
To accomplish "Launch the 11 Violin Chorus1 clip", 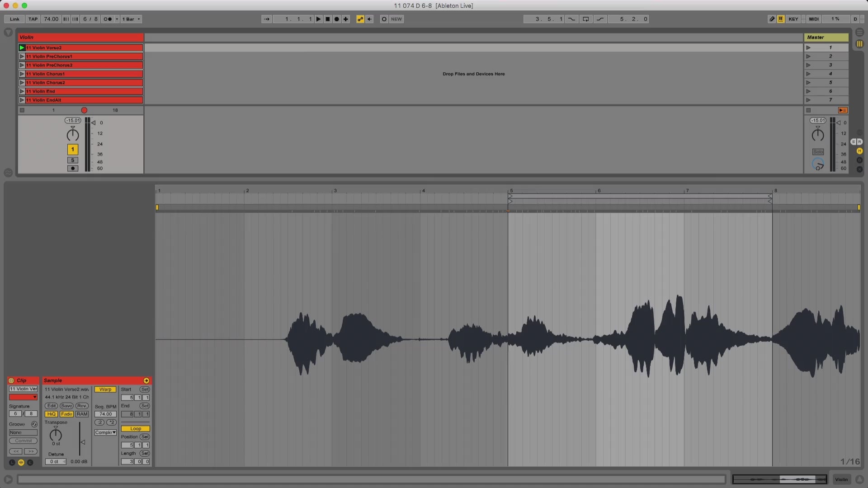I will point(22,74).
